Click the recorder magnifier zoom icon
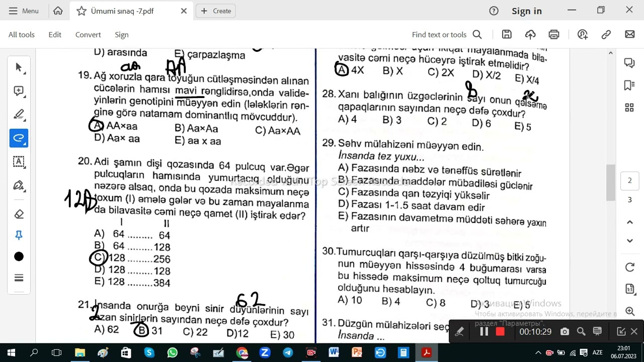Image resolution: width=644 pixels, height=362 pixels. (581, 331)
